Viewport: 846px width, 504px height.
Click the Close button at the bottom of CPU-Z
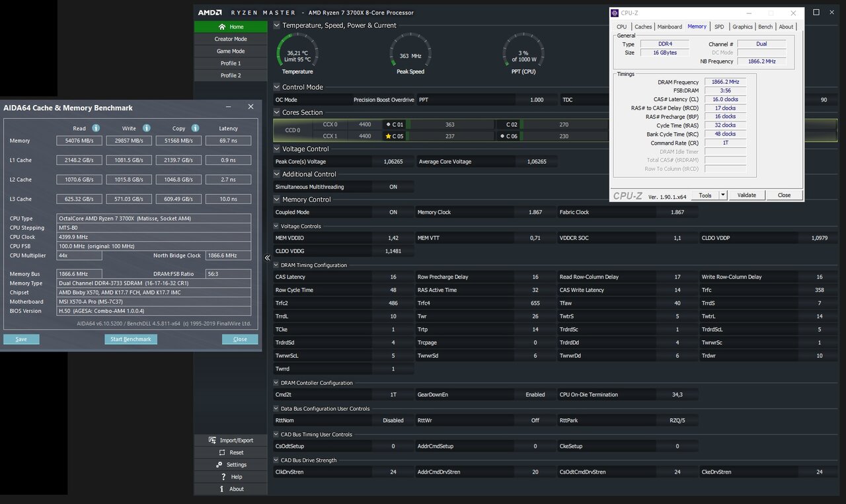coord(784,195)
